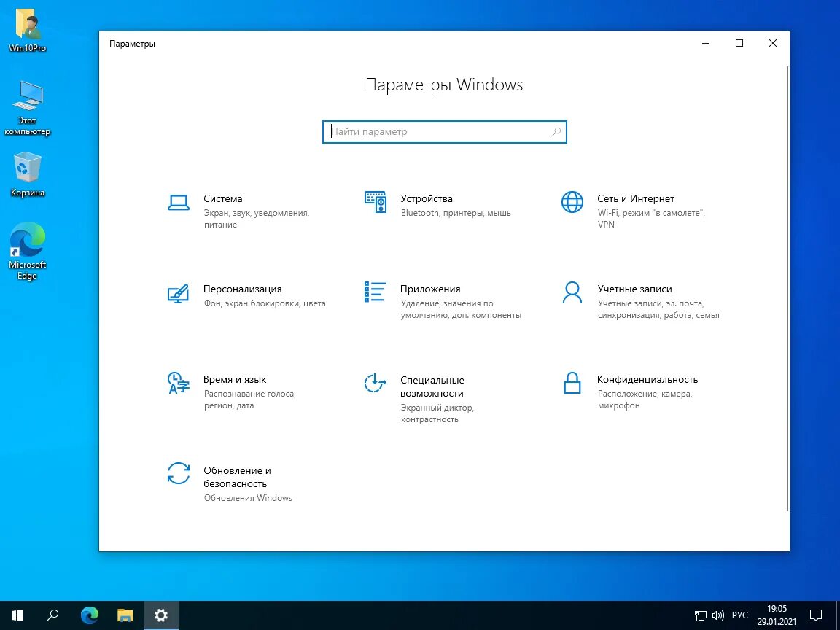Click the magnifier icon in search box
The height and width of the screenshot is (630, 840).
point(556,132)
